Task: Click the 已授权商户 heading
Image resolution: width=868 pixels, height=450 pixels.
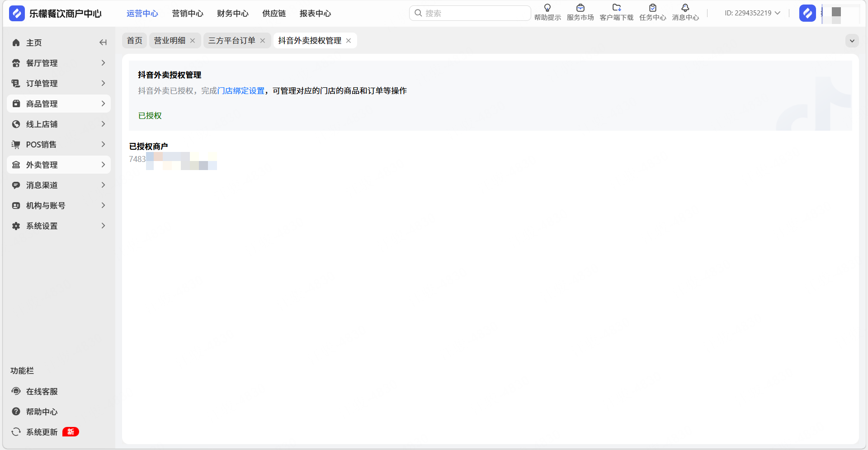Action: point(148,147)
